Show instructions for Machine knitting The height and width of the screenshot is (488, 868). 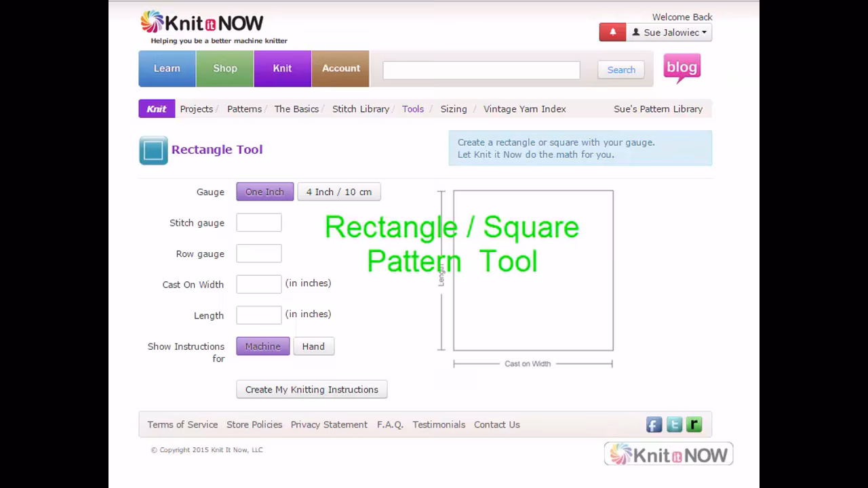[x=262, y=346]
